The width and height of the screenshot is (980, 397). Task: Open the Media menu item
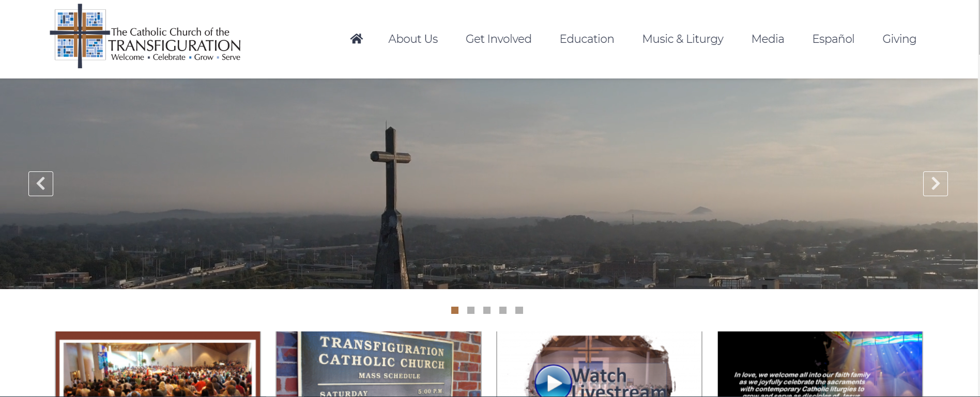pos(768,39)
